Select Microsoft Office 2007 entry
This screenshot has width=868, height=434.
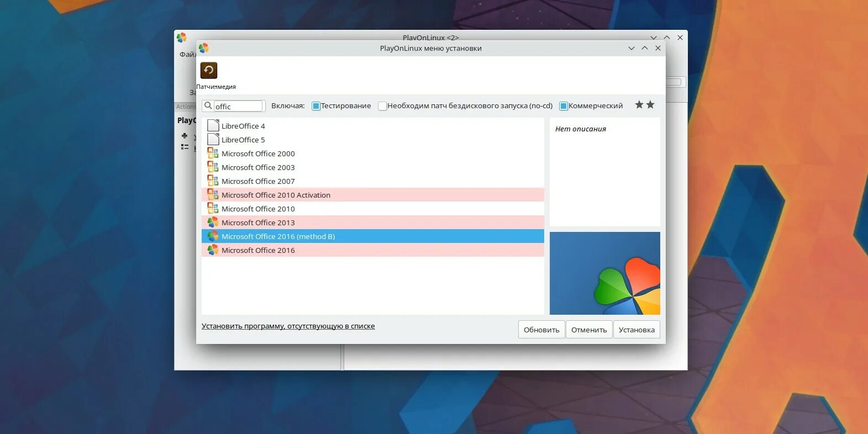(373, 181)
